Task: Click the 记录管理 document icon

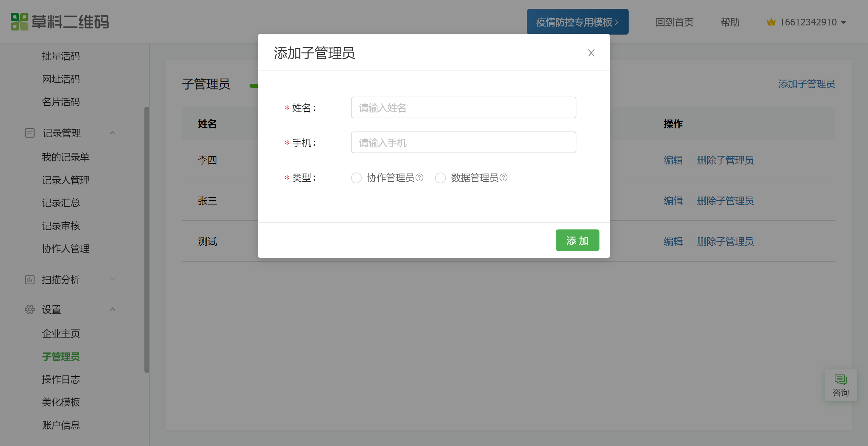Action: [30, 133]
